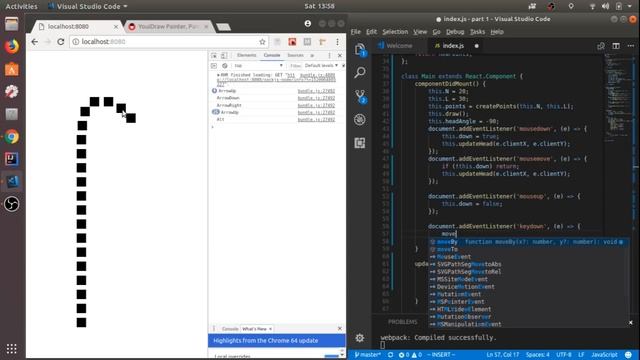Open the Explorer view in VS Code

[x=360, y=50]
